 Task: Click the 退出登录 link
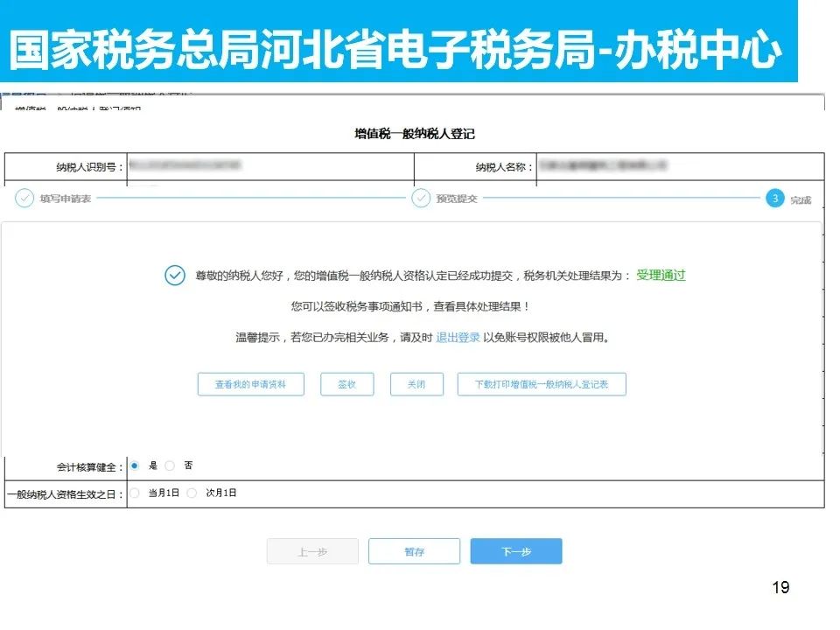click(x=458, y=338)
